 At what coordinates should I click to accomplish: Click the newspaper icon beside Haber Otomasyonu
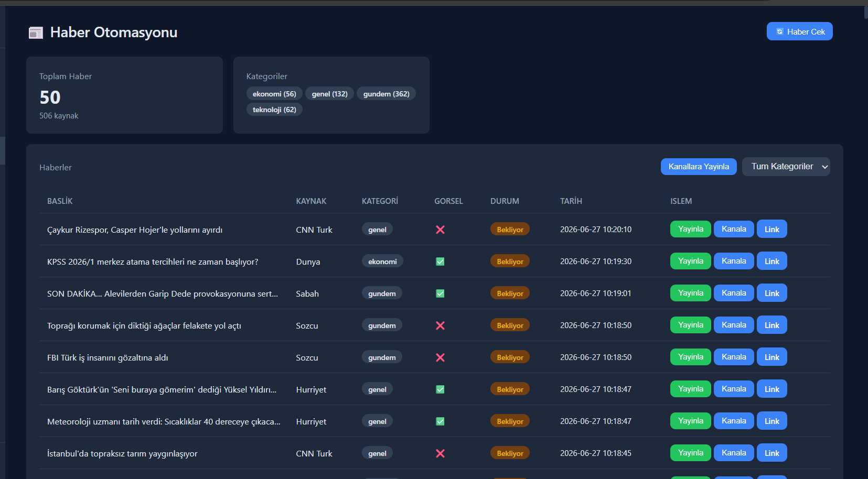coord(36,33)
